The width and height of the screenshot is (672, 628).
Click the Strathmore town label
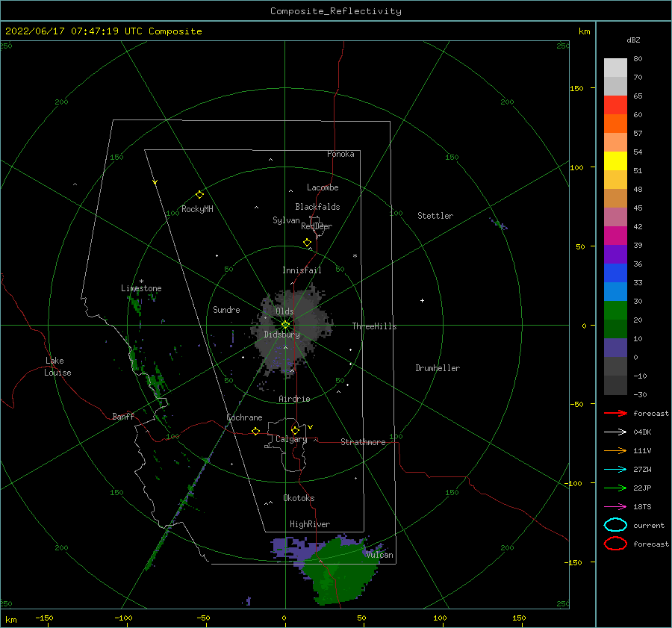pos(363,442)
